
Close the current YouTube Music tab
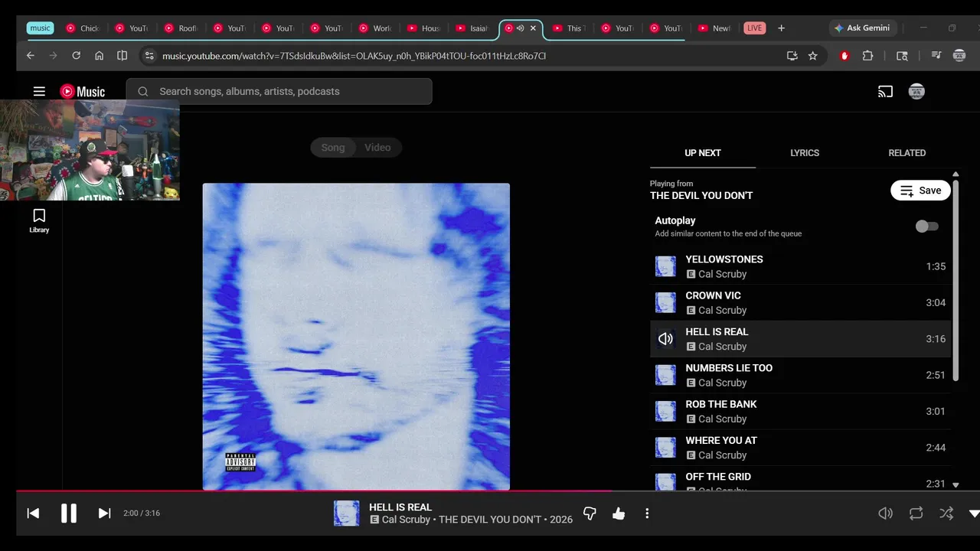[x=533, y=28]
